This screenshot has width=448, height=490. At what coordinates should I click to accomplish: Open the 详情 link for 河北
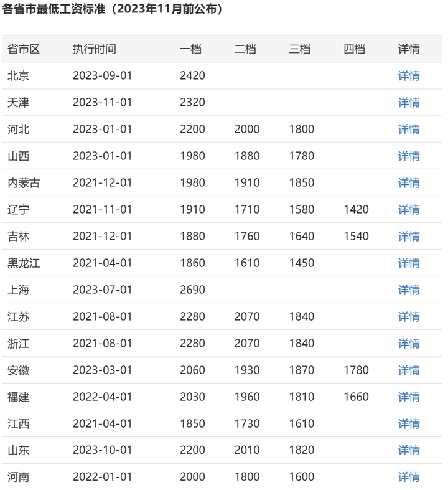coord(408,129)
